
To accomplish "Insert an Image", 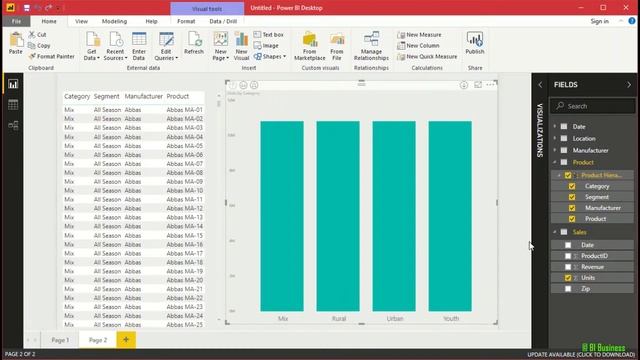I will (266, 46).
